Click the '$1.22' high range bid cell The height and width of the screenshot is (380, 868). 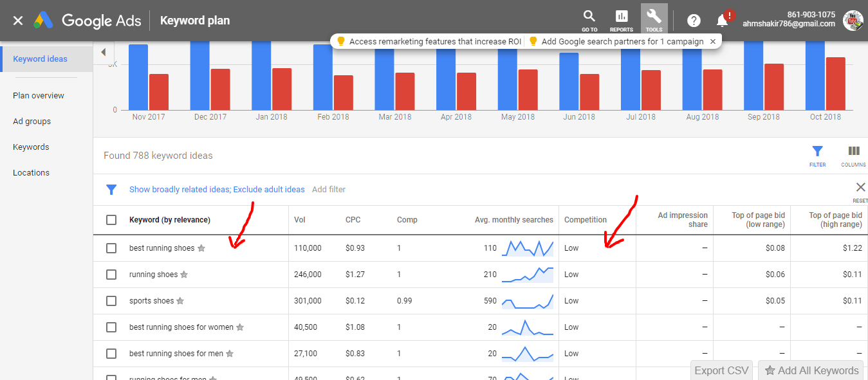(x=853, y=248)
